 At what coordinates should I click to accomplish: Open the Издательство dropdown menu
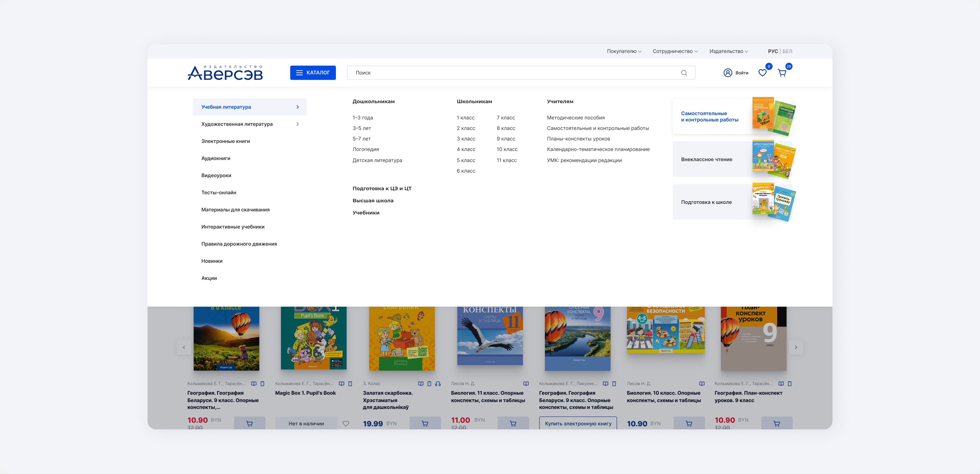tap(728, 51)
